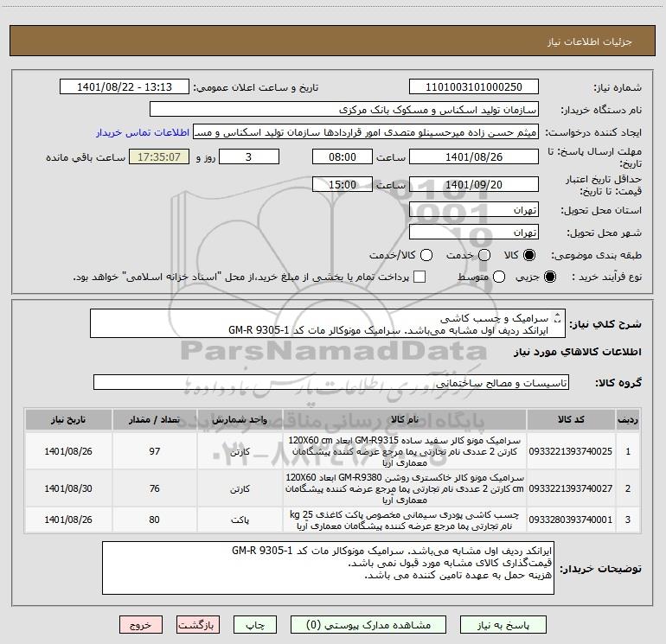Click the ایجاد کننده درخواست field
The width and height of the screenshot is (666, 644).
[366, 132]
